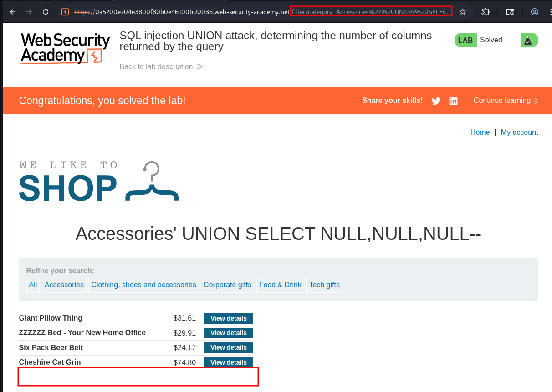The image size is (552, 392).
Task: Open the browser extensions puzzle icon
Action: 486,12
